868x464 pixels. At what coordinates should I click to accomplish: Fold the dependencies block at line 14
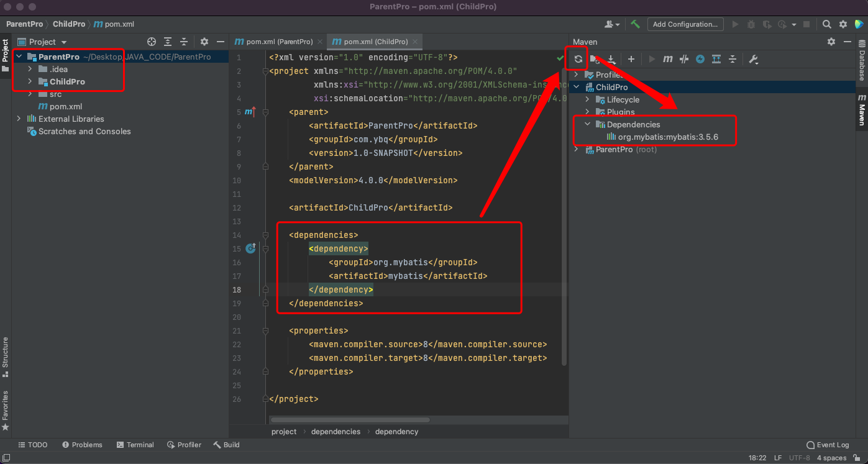click(265, 235)
